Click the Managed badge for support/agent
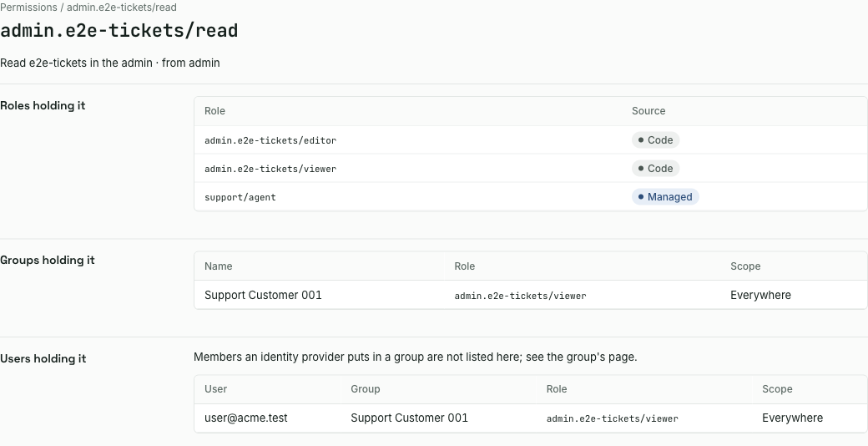The height and width of the screenshot is (446, 868). point(665,196)
